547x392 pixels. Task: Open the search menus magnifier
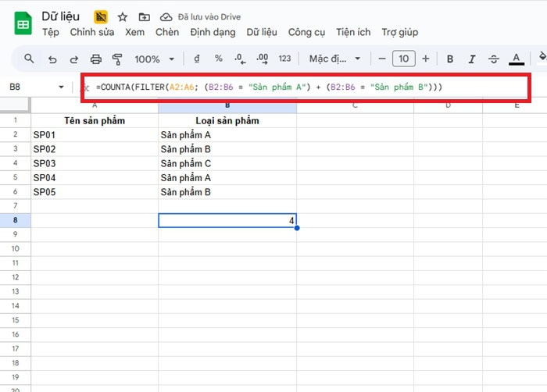[x=30, y=59]
